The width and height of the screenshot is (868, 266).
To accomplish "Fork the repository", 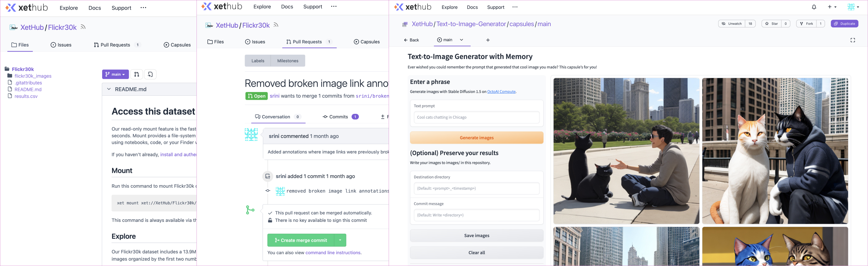I will [806, 24].
